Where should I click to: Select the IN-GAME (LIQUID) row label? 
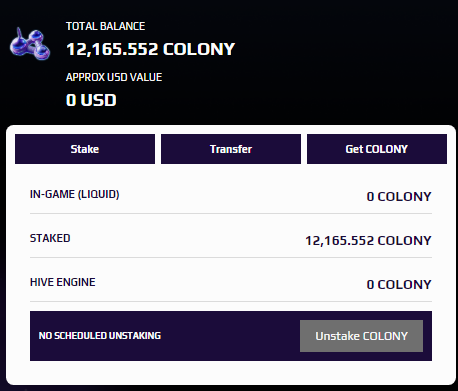[x=75, y=194]
